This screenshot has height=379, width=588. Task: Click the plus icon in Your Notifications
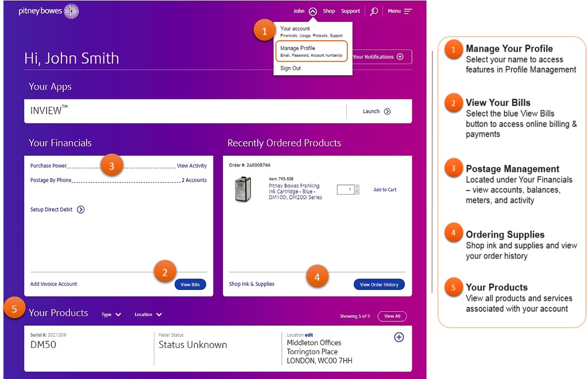[x=400, y=57]
